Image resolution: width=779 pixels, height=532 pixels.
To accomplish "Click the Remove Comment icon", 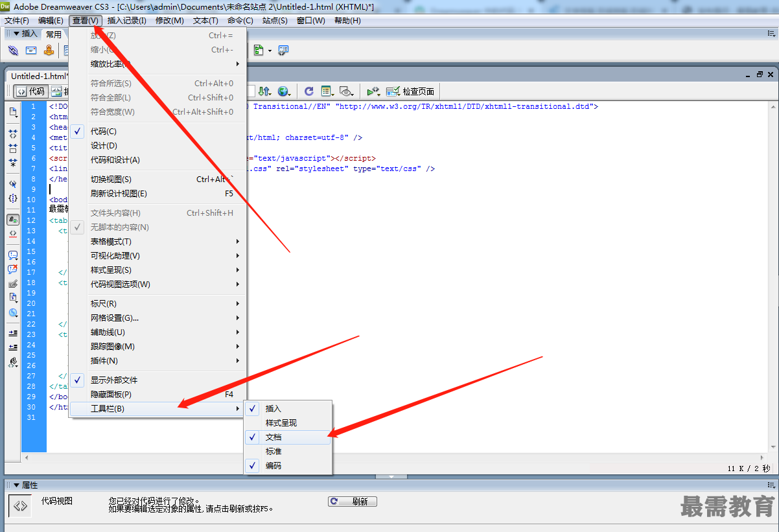I will pos(13,270).
